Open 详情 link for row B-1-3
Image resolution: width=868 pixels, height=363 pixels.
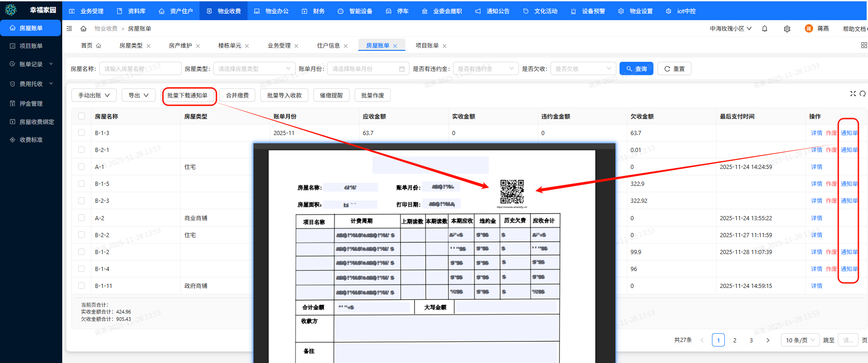[816, 133]
